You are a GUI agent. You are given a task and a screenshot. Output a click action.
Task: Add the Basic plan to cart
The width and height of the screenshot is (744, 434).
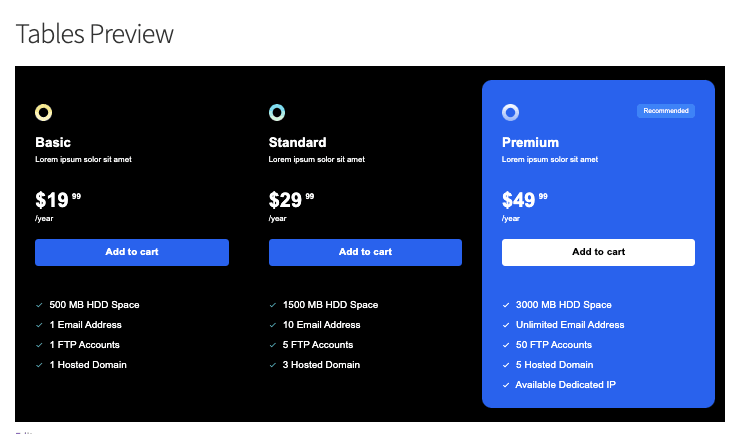click(132, 252)
